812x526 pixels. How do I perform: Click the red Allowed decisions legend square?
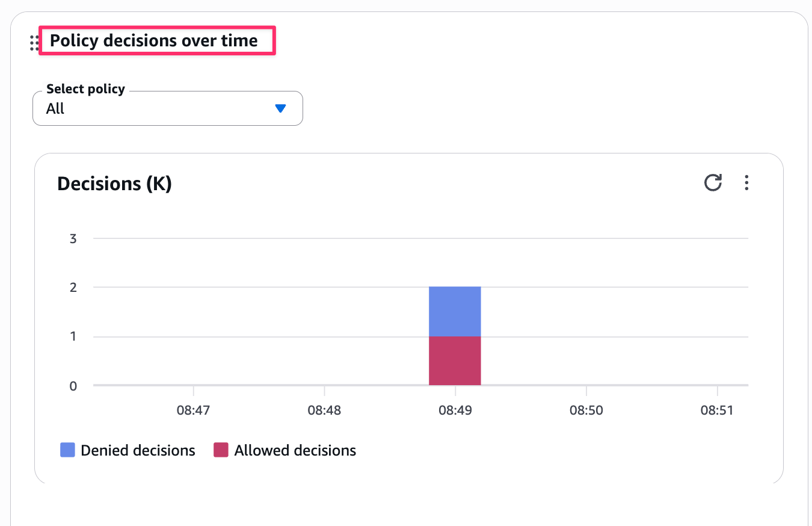click(x=221, y=450)
